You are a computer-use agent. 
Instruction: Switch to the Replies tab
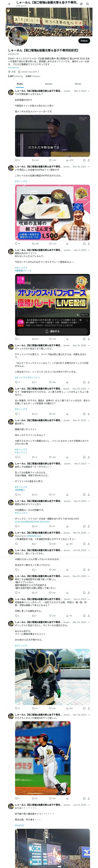(49, 84)
